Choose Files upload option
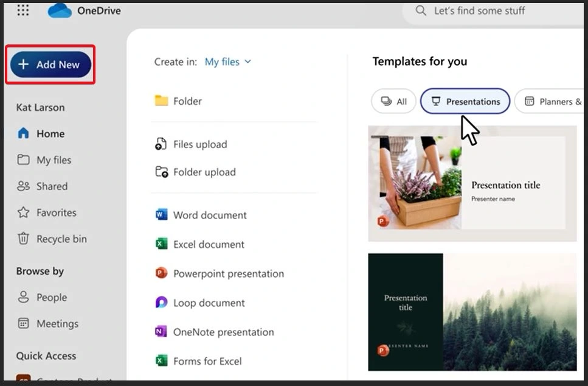 point(191,144)
